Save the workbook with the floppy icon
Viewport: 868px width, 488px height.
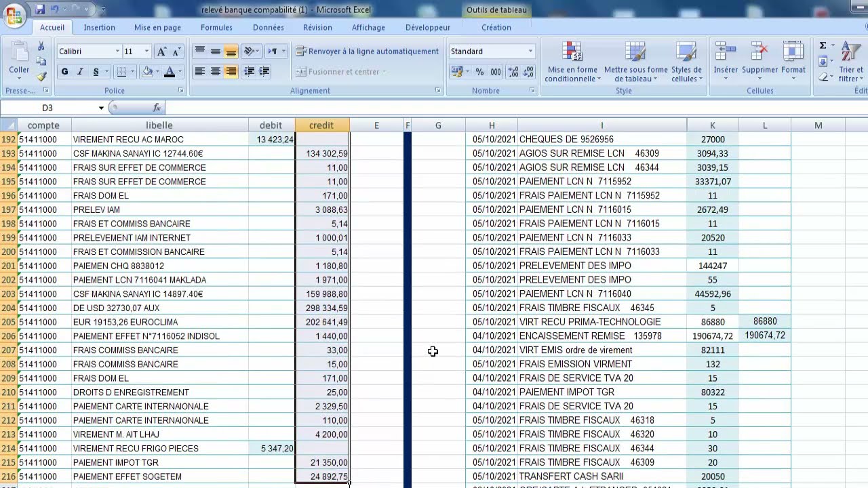pos(40,9)
